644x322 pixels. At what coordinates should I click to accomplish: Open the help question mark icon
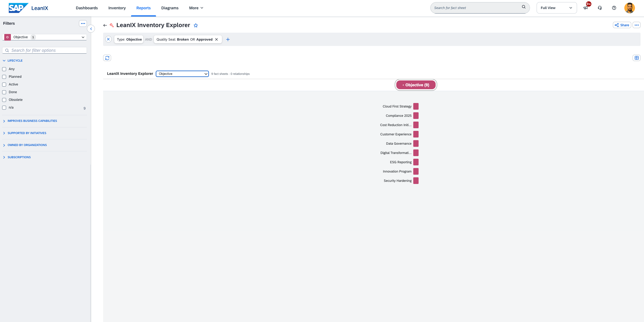[614, 8]
